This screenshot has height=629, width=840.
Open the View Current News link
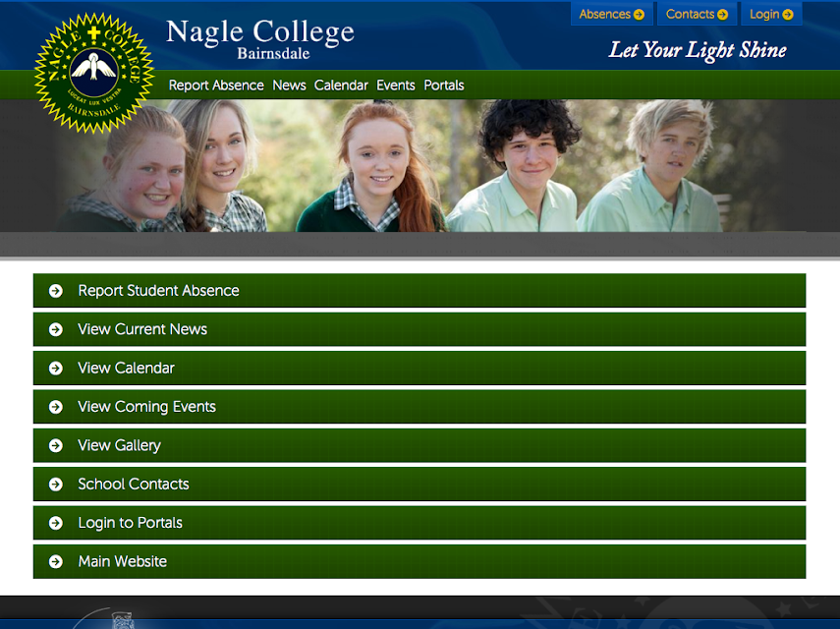pos(420,329)
